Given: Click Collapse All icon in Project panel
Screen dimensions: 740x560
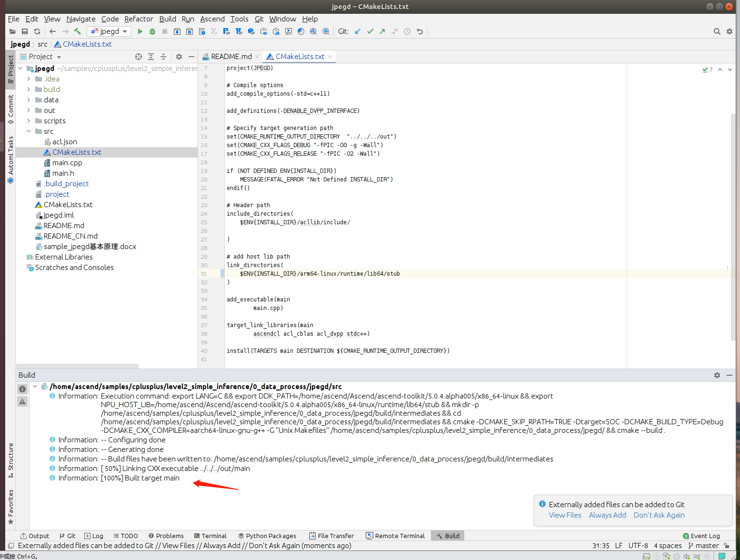Looking at the screenshot, I should pyautogui.click(x=163, y=57).
